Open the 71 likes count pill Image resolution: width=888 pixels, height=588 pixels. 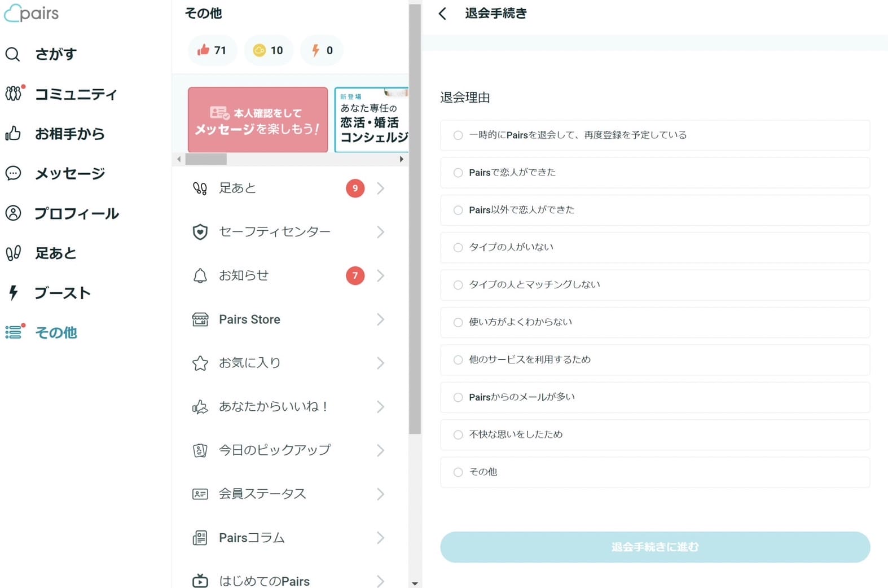212,50
